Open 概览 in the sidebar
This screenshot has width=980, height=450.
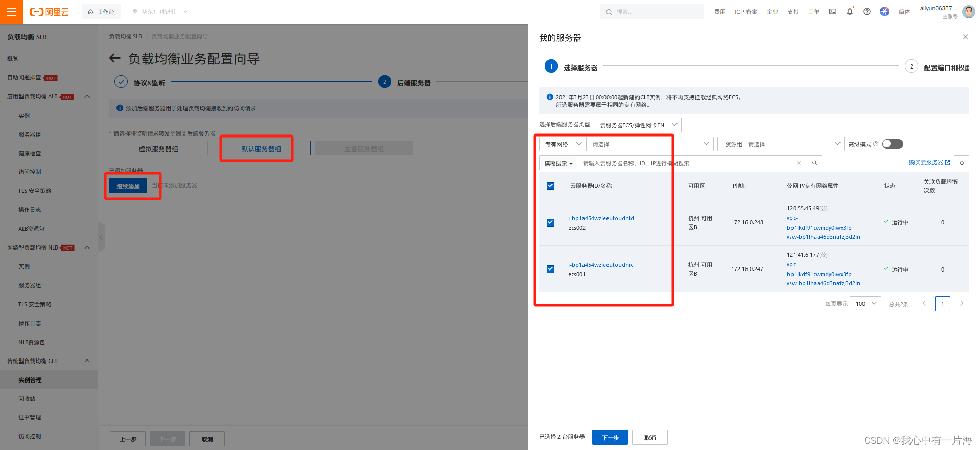point(13,59)
